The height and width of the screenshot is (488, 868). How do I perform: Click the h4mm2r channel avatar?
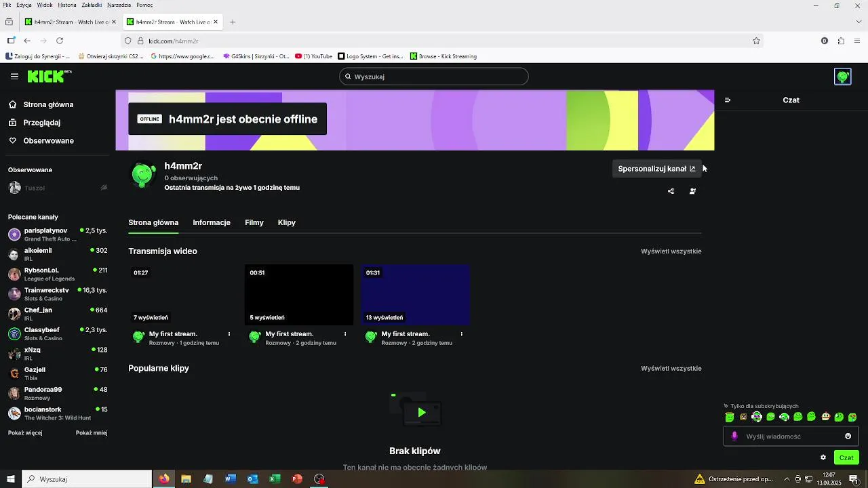[x=143, y=175]
